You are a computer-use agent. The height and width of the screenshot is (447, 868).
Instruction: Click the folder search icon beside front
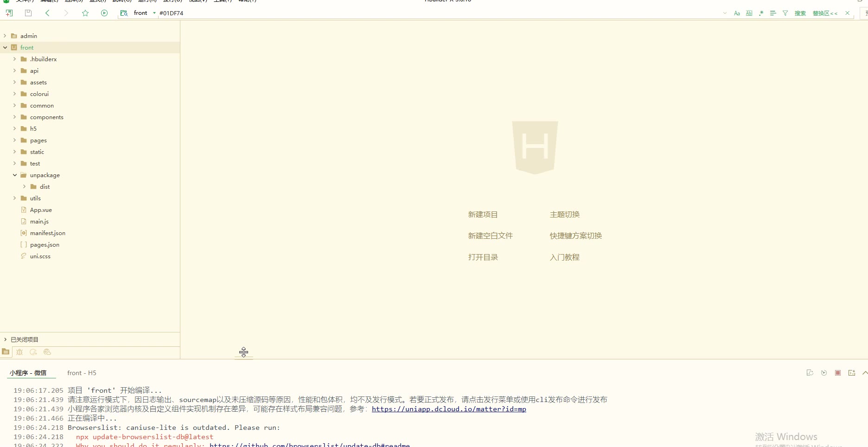pyautogui.click(x=124, y=13)
